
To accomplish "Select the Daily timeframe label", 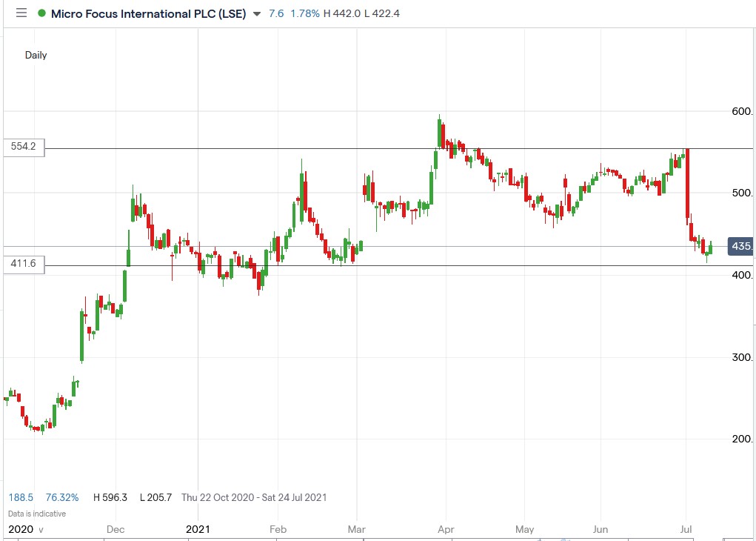I will point(36,55).
